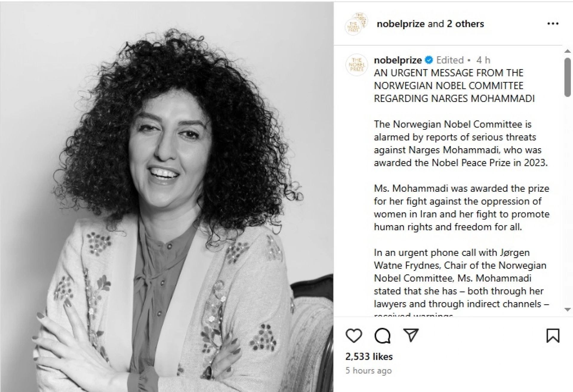Click the blue verified badge next to nobelprize
Viewport: 573px width, 392px height.
coord(429,60)
